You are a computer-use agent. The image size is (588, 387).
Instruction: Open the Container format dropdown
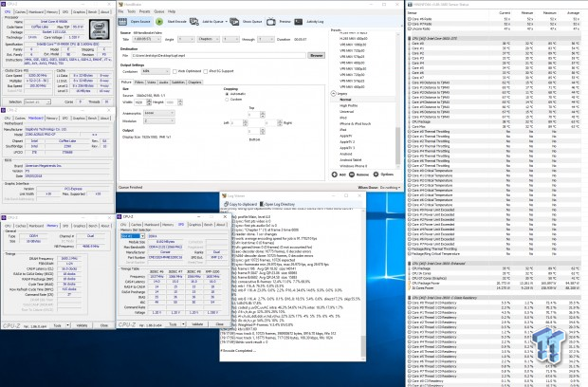pyautogui.click(x=156, y=71)
